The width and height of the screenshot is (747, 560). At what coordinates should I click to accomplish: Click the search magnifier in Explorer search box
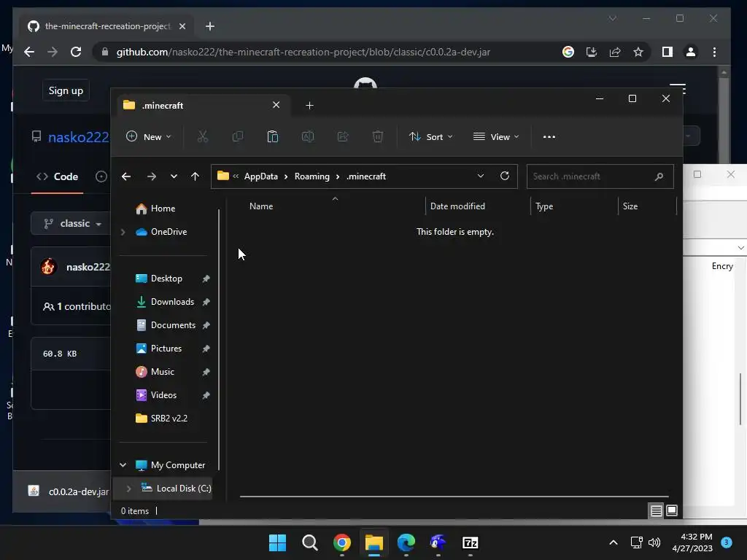659,176
